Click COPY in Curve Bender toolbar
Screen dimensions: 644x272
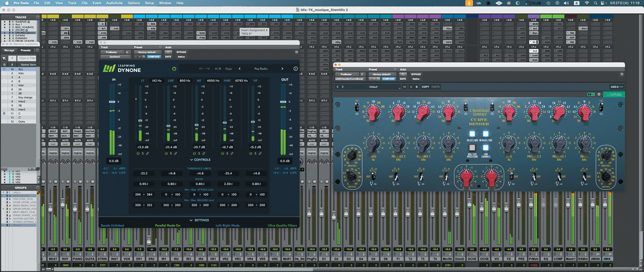425,87
